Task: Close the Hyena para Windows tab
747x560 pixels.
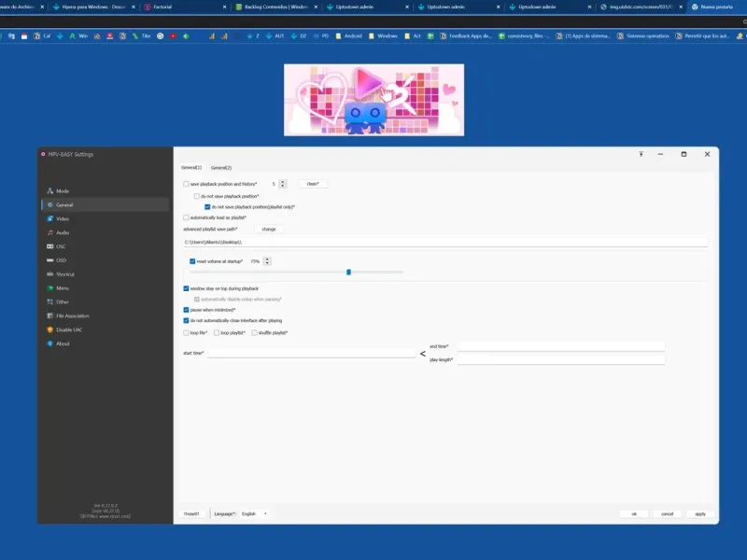Action: [133, 7]
